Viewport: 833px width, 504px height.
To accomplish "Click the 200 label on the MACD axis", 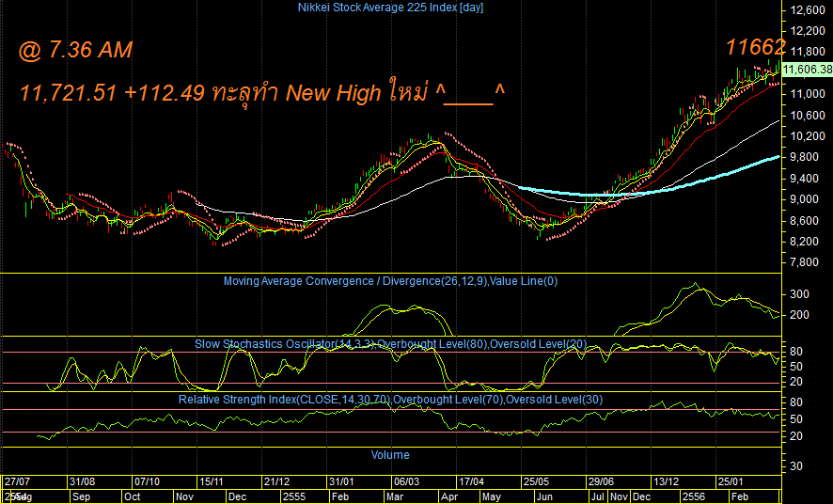I will (x=799, y=315).
